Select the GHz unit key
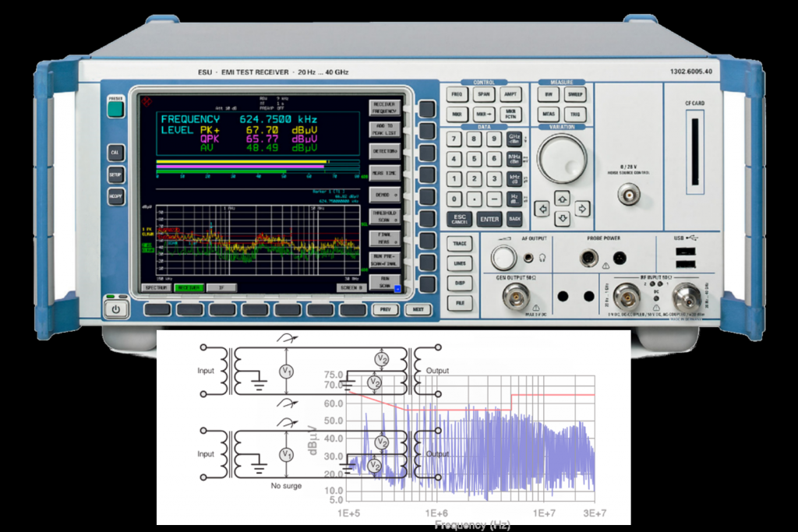 (514, 139)
